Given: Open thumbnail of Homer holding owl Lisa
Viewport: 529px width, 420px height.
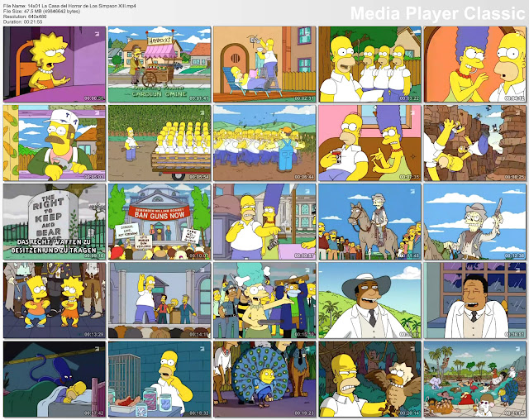Looking at the screenshot, I should (x=369, y=379).
